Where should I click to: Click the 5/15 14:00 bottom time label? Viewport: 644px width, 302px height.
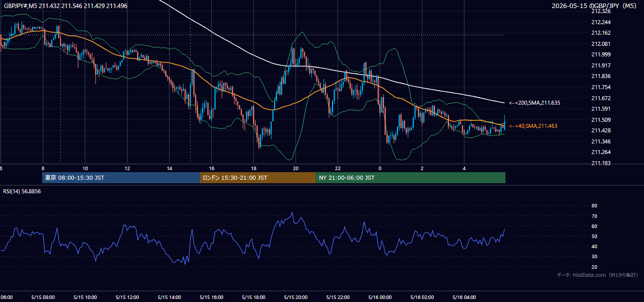coord(169,297)
